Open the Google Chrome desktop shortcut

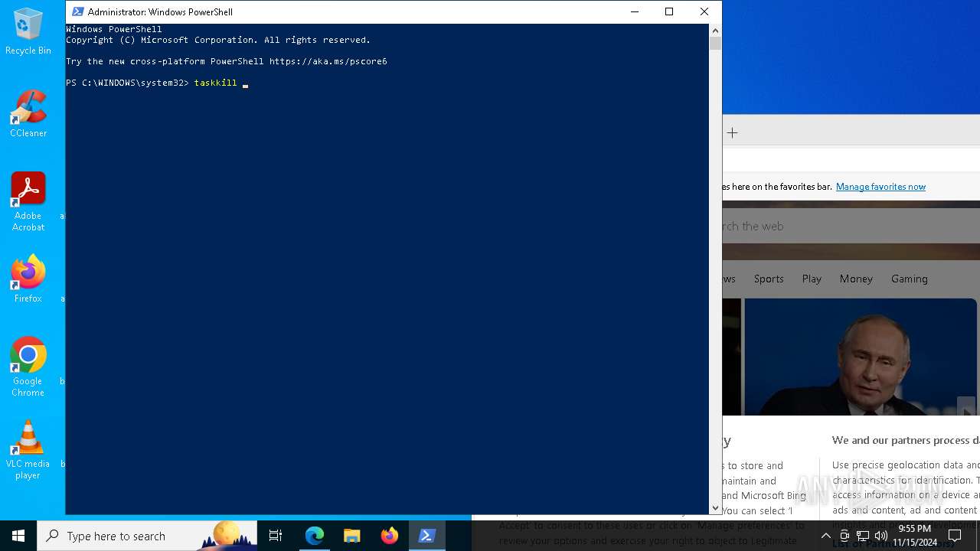28,367
